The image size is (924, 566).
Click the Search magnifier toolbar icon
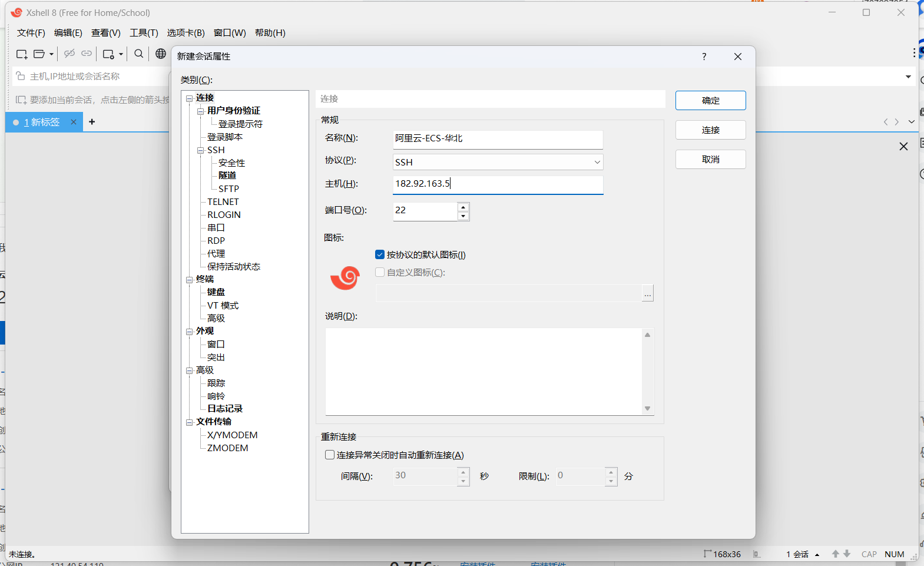139,54
